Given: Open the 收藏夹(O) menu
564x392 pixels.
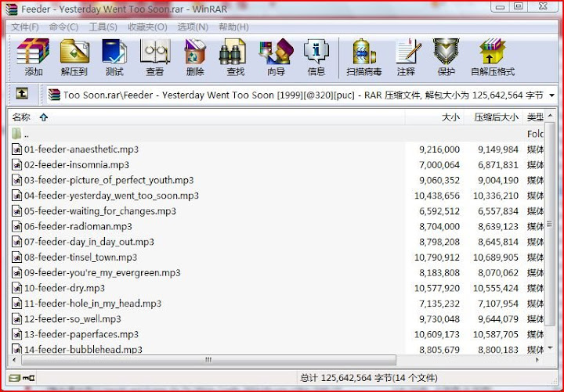Looking at the screenshot, I should pyautogui.click(x=147, y=27).
